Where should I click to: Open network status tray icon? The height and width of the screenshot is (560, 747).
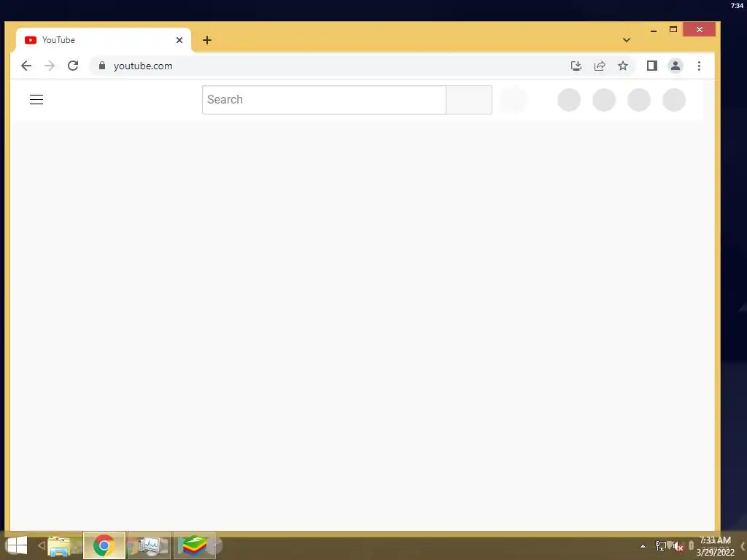tap(661, 545)
